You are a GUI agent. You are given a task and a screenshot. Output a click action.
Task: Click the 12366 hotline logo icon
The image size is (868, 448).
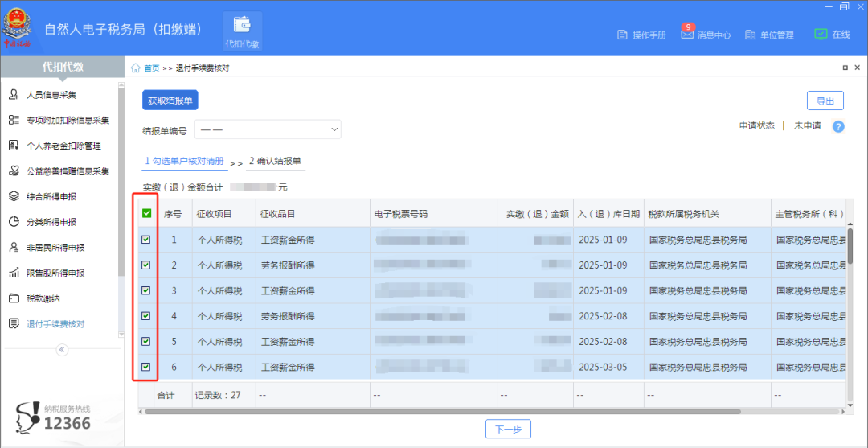(27, 418)
